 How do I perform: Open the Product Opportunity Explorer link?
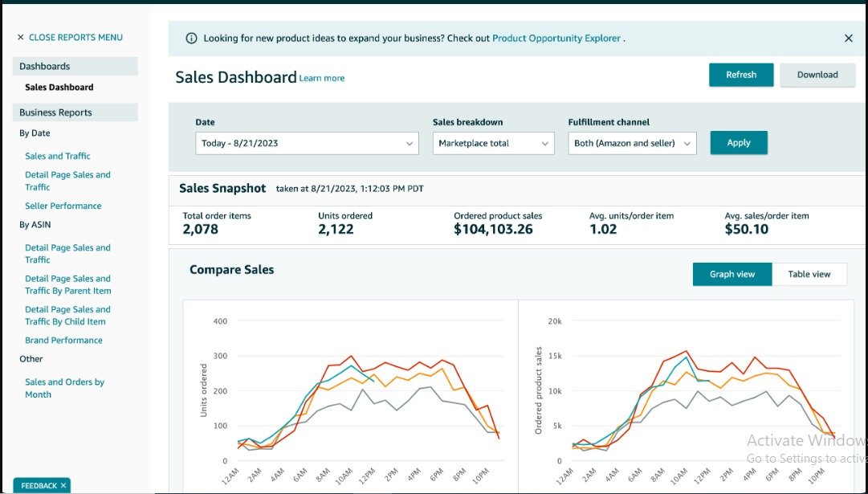(556, 38)
